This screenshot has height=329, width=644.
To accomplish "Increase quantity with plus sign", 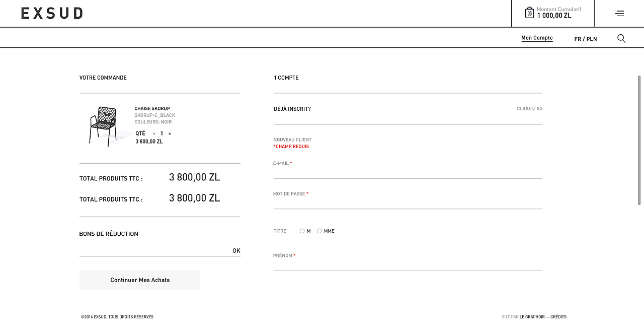I will 170,134.
